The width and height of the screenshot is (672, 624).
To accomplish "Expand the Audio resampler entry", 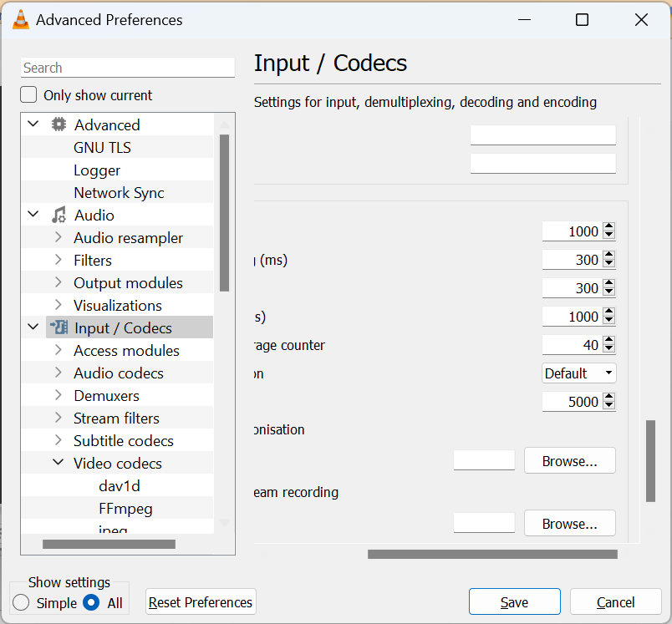I will tap(58, 237).
